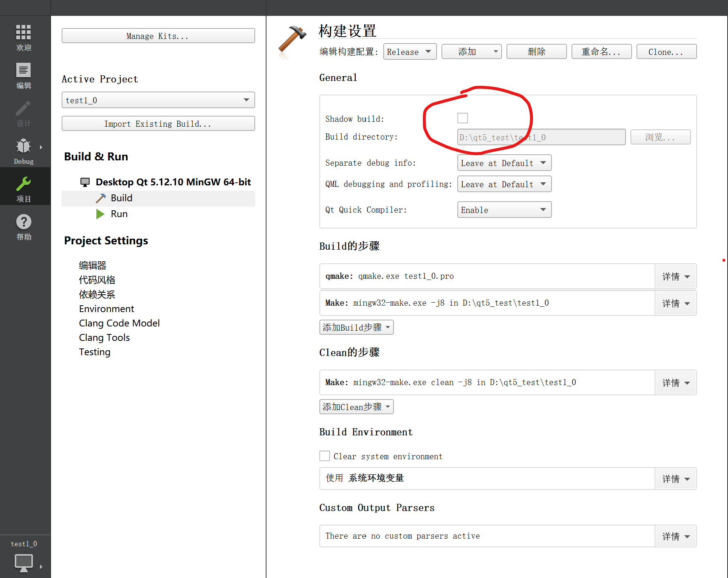The height and width of the screenshot is (578, 728).
Task: Switch to Debug mode bug icon
Action: tap(23, 146)
